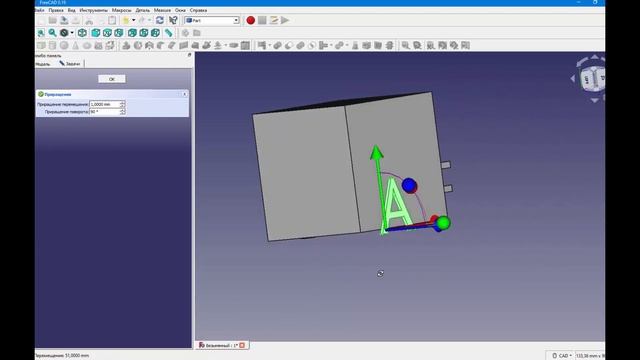The image size is (640, 360).
Task: Open the Правка menu
Action: [x=56, y=10]
